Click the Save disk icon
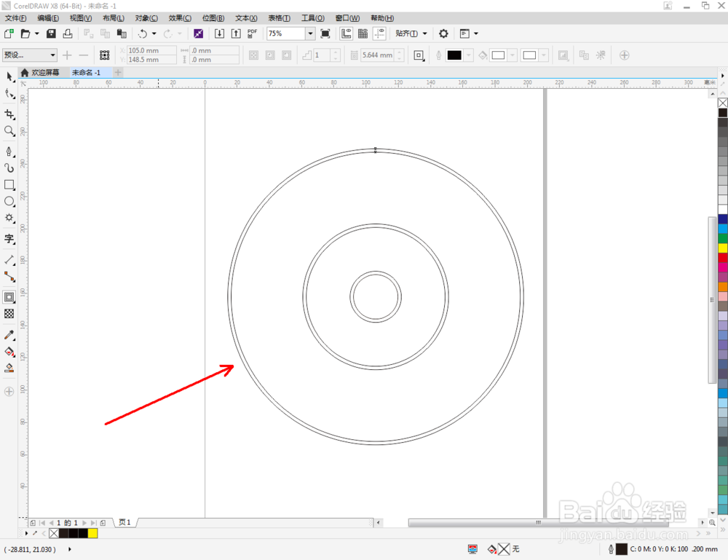Screen dimensions: 728x560 pos(51,33)
